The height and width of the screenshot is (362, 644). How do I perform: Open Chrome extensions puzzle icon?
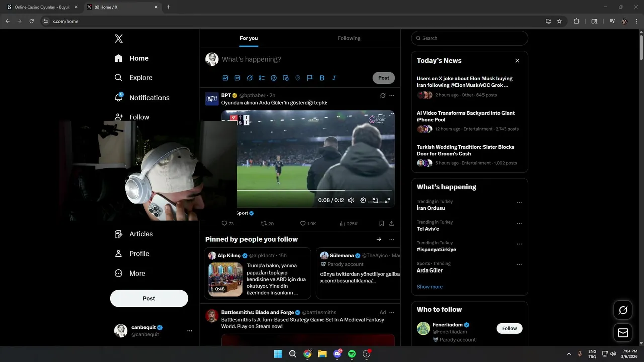pyautogui.click(x=577, y=21)
